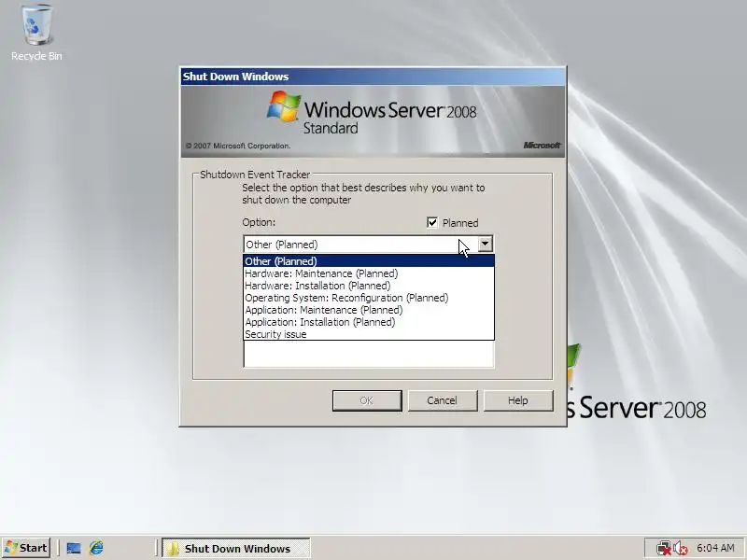Click in the comment text box
Viewport: 747px width, 560px height.
[x=369, y=354]
